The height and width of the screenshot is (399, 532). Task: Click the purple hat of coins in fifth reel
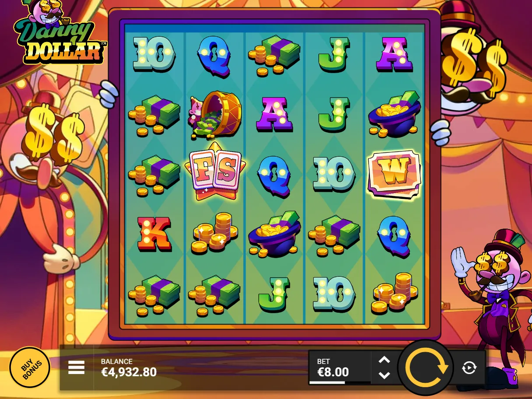394,114
